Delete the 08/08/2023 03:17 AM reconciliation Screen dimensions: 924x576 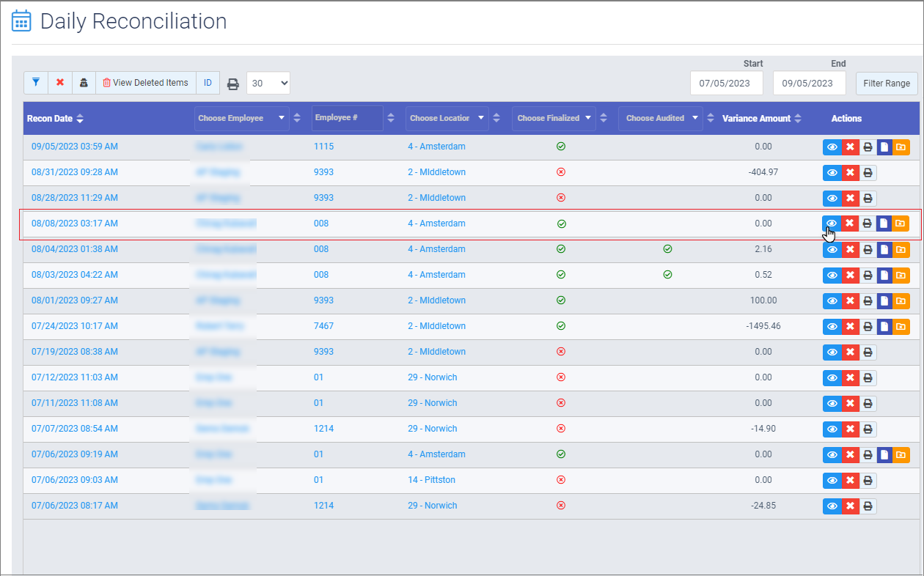click(x=850, y=224)
